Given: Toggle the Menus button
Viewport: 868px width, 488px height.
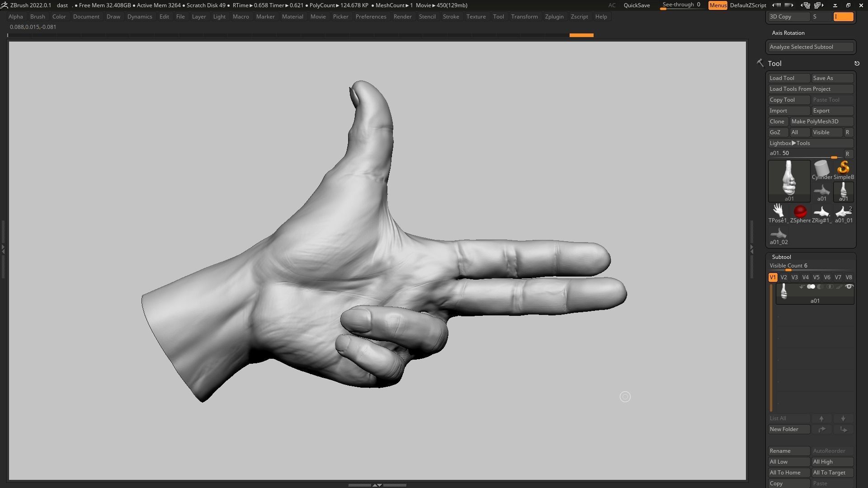Looking at the screenshot, I should point(718,5).
